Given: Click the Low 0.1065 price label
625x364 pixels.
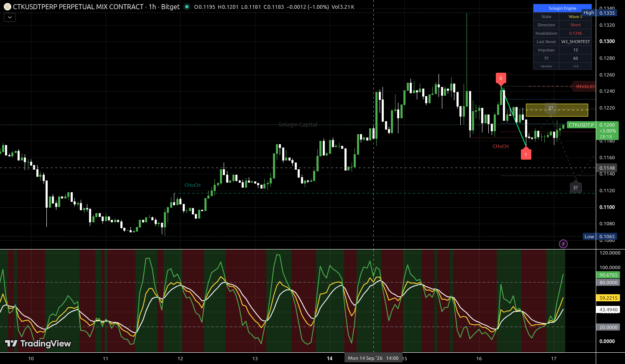Looking at the screenshot, I should pos(599,237).
